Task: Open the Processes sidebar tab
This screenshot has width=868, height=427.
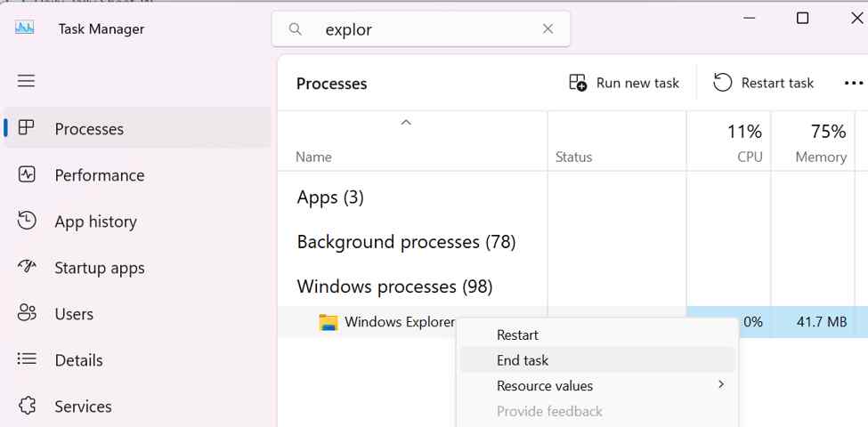Action: pos(89,129)
